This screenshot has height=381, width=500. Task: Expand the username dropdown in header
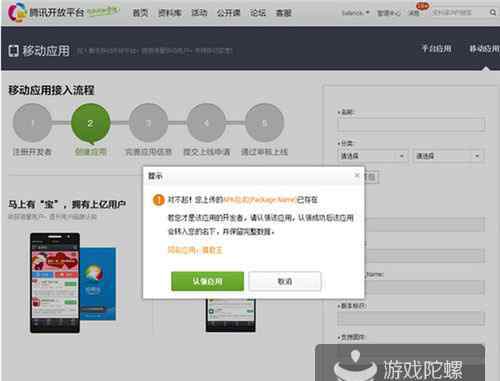coord(356,13)
